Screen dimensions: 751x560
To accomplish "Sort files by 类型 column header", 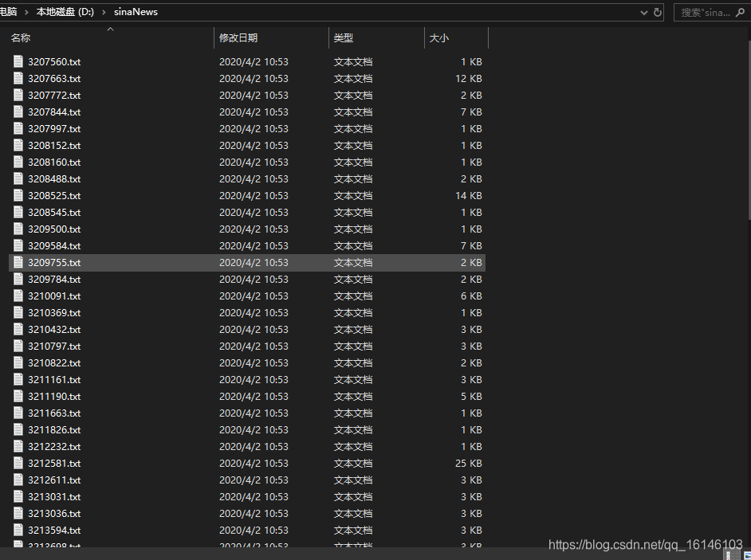I will 344,37.
